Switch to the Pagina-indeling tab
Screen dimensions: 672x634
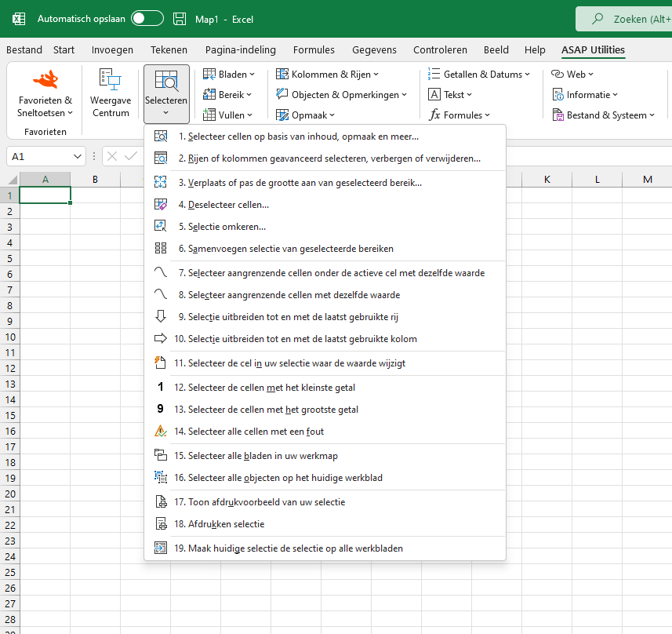[241, 49]
